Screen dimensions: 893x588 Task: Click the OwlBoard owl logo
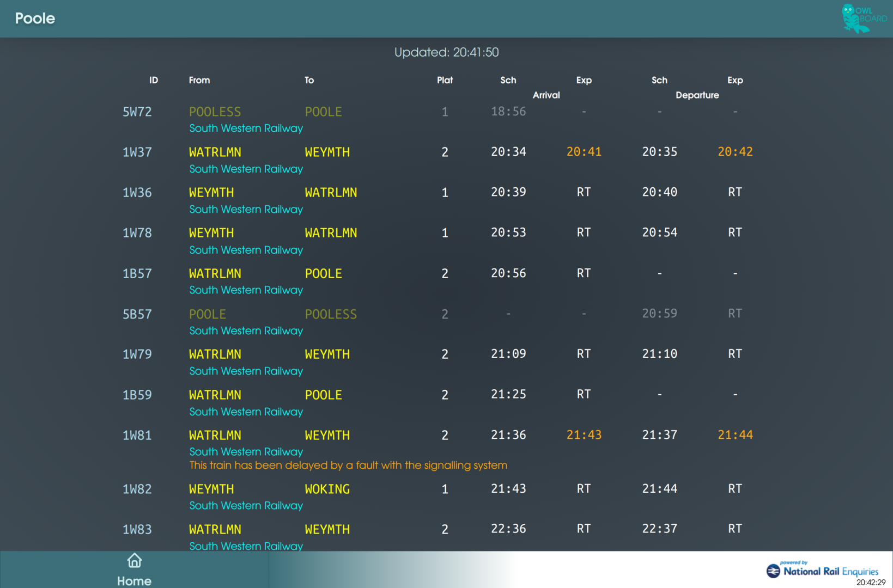[x=864, y=19]
